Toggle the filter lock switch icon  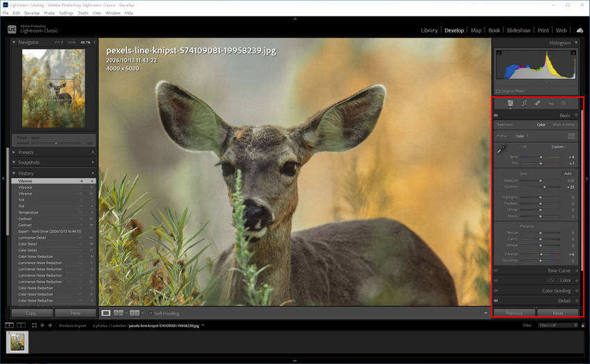coord(583,325)
